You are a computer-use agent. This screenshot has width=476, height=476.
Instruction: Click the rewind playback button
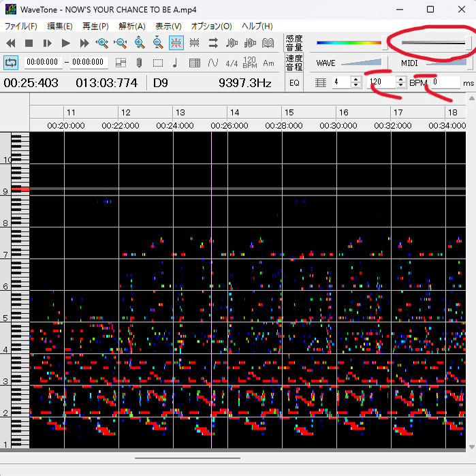point(11,43)
